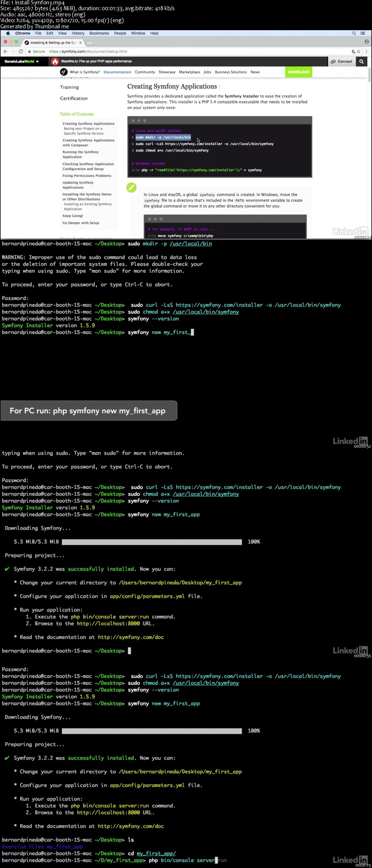Jump to 'Fixing Permissions Problems' section
The image size is (372, 868).
click(87, 176)
